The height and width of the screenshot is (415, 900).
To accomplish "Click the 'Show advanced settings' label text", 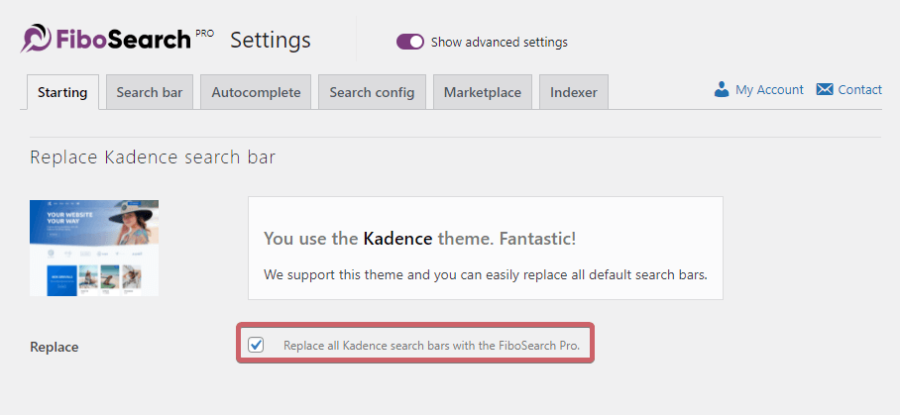I will point(499,42).
